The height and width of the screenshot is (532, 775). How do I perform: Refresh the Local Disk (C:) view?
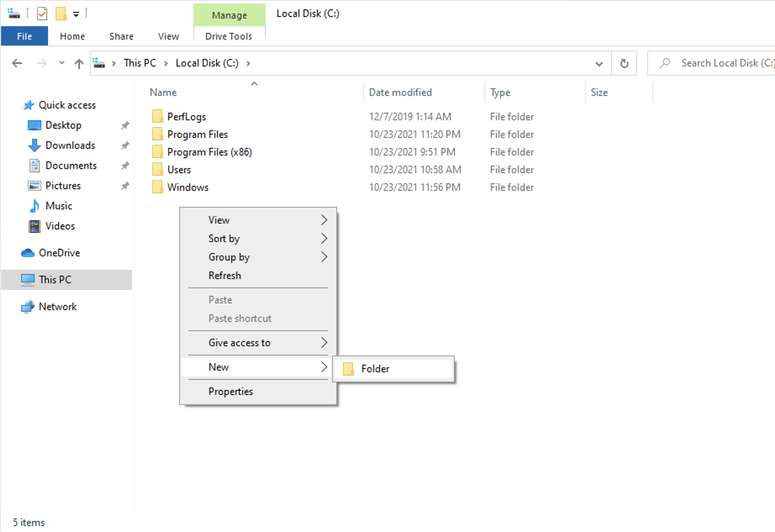(x=624, y=63)
